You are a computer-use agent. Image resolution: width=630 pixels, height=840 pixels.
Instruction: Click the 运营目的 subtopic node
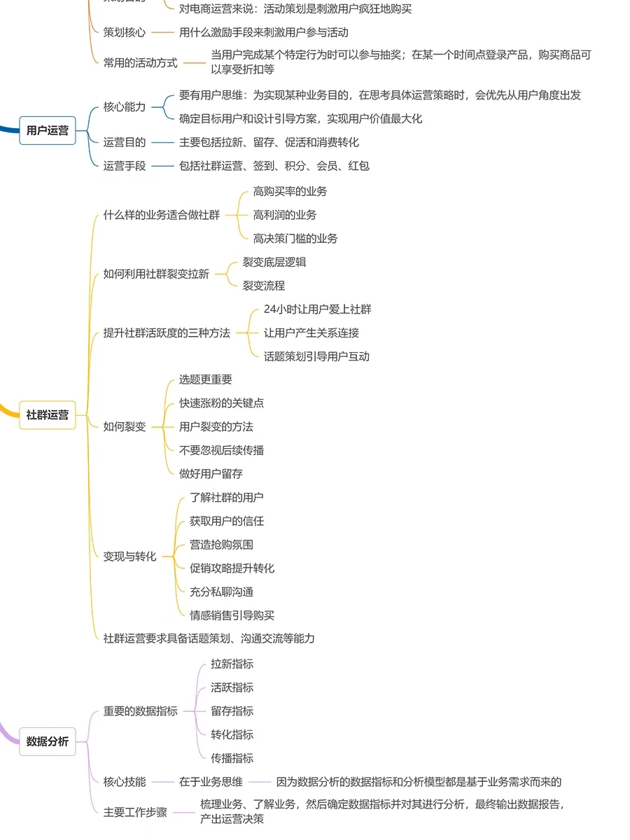click(x=125, y=142)
